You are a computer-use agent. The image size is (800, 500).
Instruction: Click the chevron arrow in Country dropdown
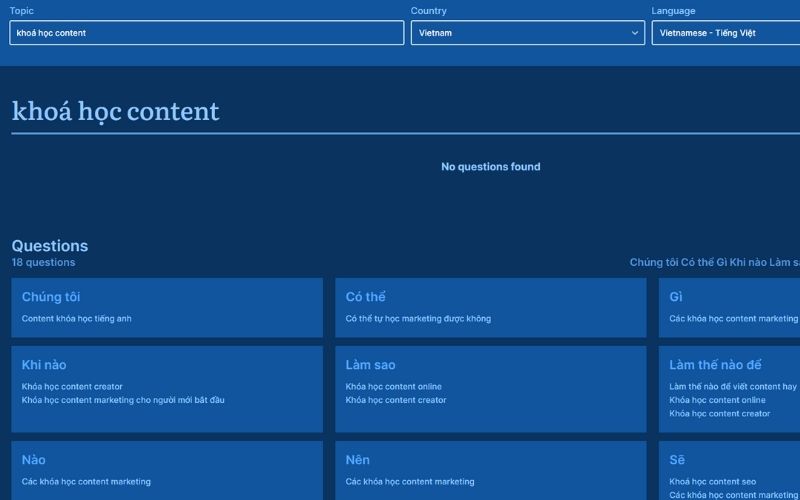pyautogui.click(x=635, y=33)
